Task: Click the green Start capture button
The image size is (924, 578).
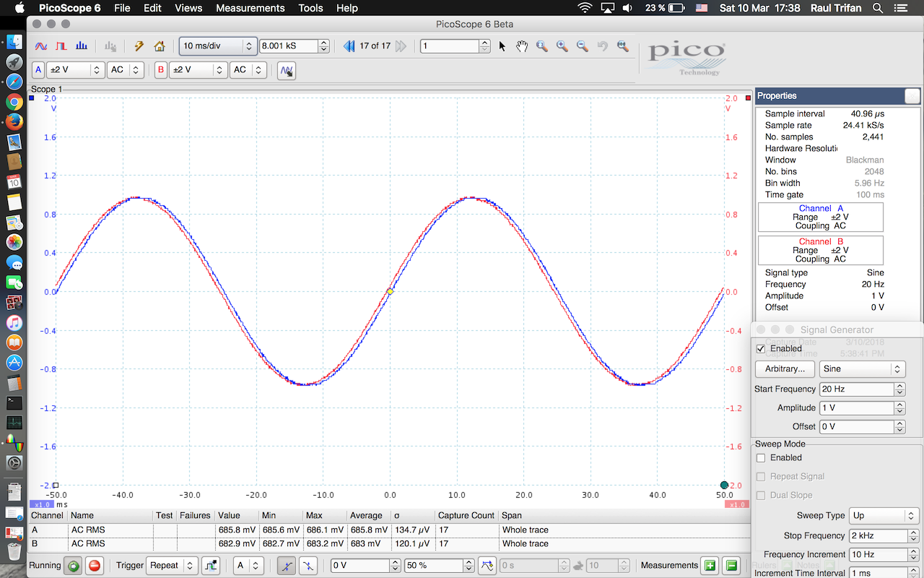Action: point(73,566)
